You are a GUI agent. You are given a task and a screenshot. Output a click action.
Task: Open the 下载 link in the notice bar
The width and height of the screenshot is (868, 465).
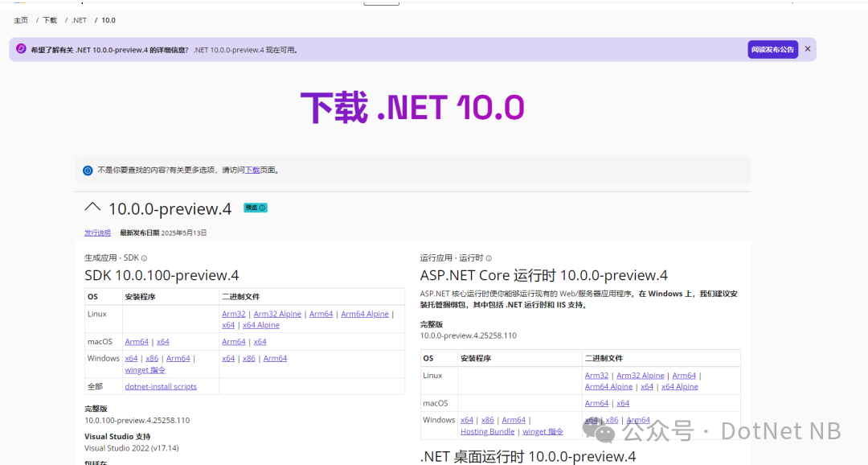tap(252, 170)
